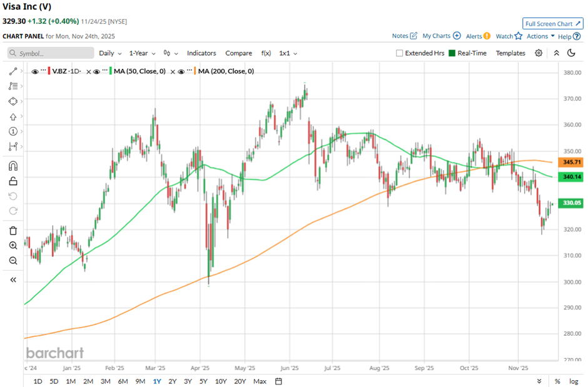Screen dimensions: 588x387
Task: Toggle visibility of V.BZ price series
Action: [35, 71]
